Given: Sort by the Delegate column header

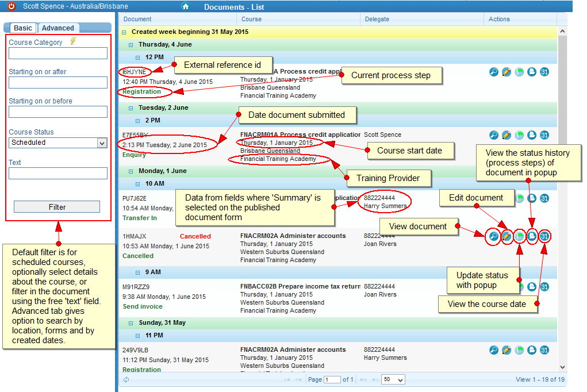Looking at the screenshot, I should pos(422,19).
